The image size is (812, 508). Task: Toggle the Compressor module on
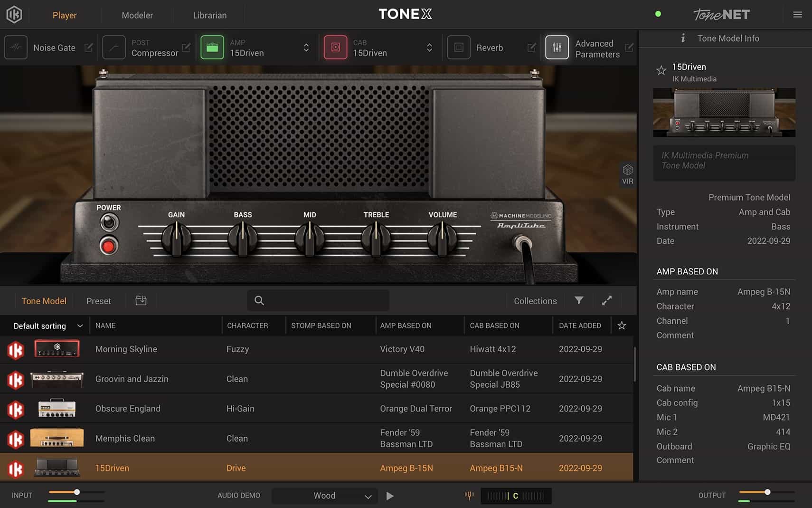point(114,48)
